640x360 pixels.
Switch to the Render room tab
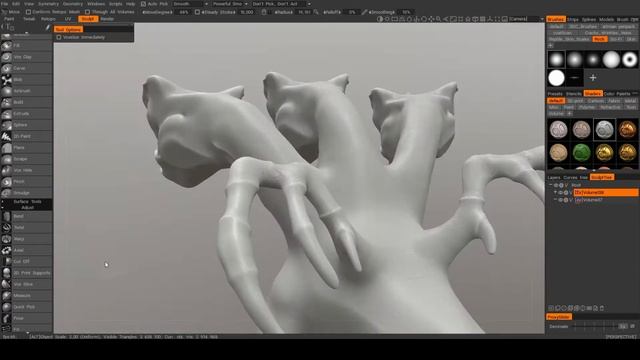click(x=107, y=19)
